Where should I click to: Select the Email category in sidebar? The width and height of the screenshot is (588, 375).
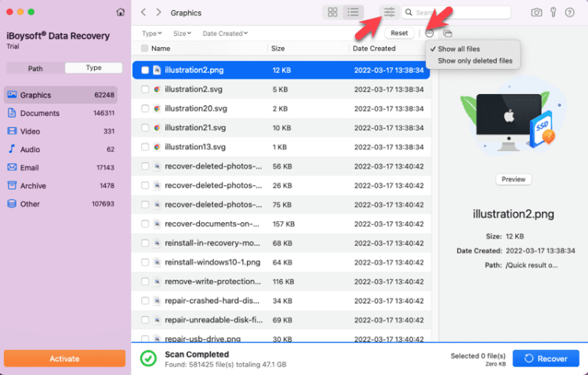point(60,167)
